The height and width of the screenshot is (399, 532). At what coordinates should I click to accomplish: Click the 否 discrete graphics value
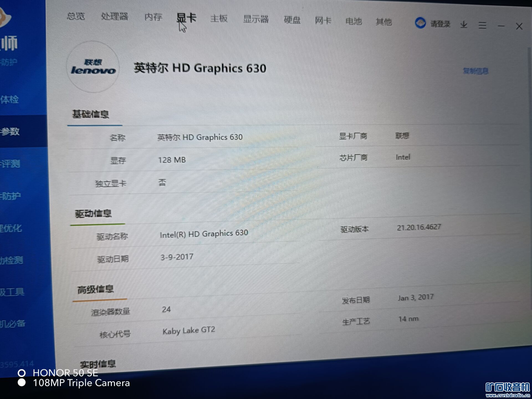[x=162, y=182]
